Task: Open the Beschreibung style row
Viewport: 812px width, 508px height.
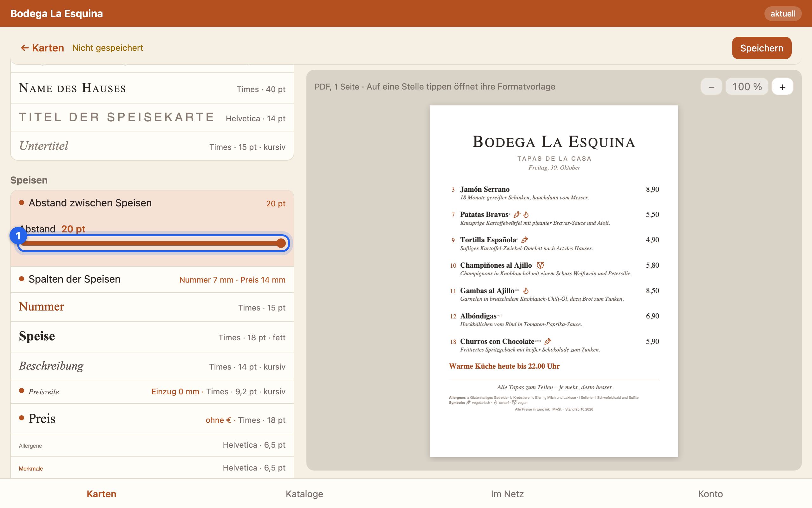Action: [x=152, y=366]
